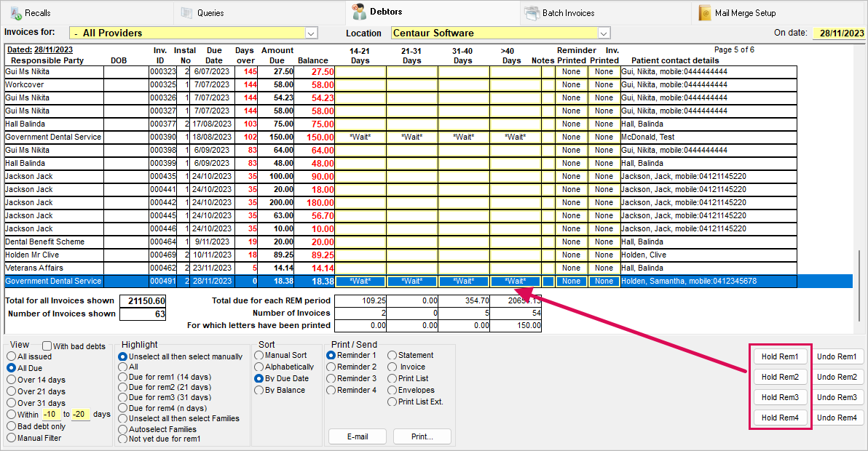Image resolution: width=868 pixels, height=451 pixels.
Task: Select the Over 14 days view option
Action: (12, 380)
